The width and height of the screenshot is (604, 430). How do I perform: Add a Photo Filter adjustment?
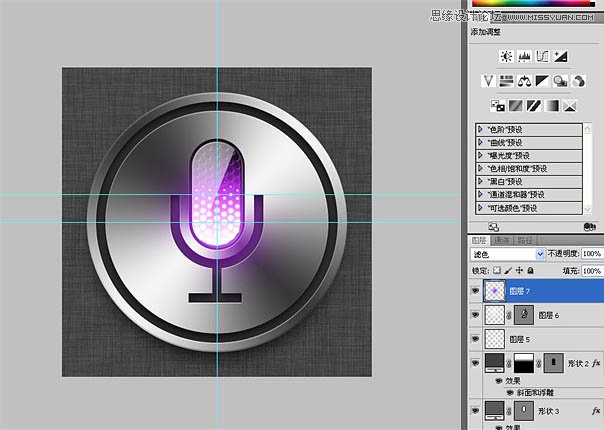(x=560, y=81)
